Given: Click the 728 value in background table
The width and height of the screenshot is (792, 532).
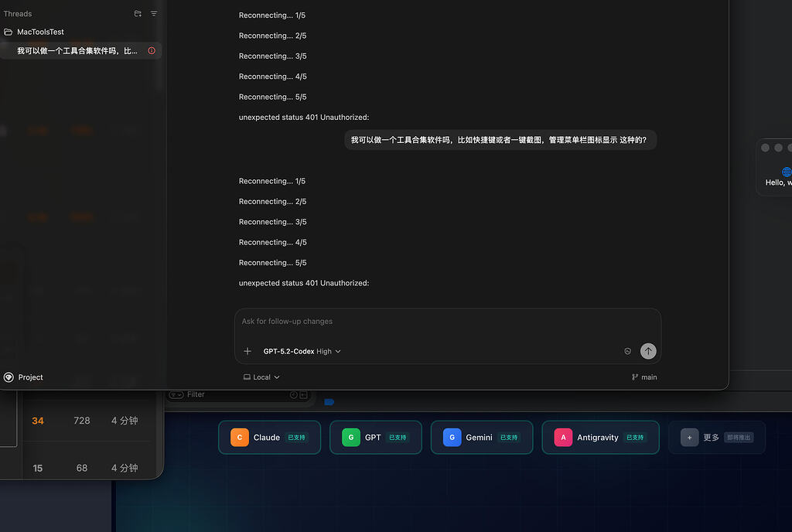Looking at the screenshot, I should point(82,421).
